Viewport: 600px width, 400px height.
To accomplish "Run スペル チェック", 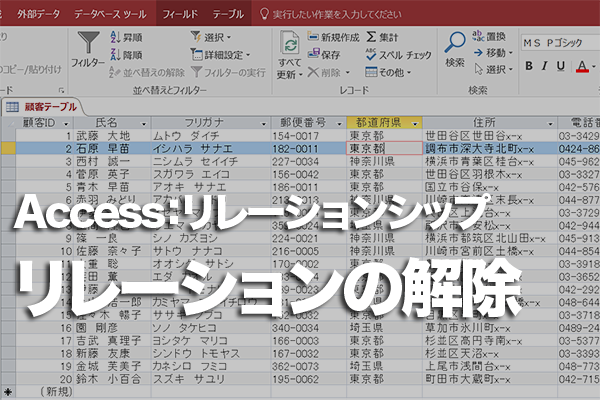I will [x=398, y=55].
